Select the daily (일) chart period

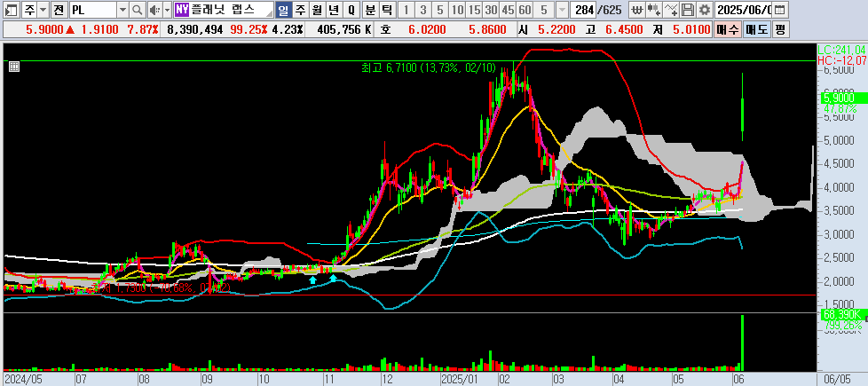[x=283, y=10]
